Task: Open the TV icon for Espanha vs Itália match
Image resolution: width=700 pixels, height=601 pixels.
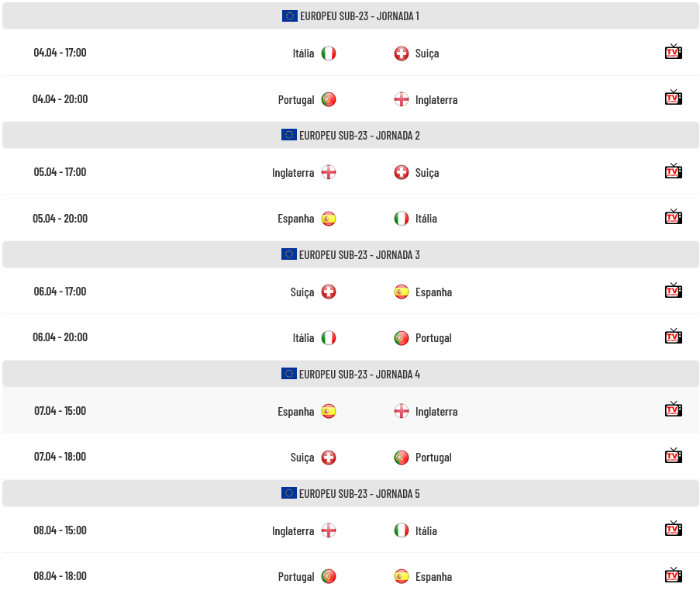Action: coord(673,217)
